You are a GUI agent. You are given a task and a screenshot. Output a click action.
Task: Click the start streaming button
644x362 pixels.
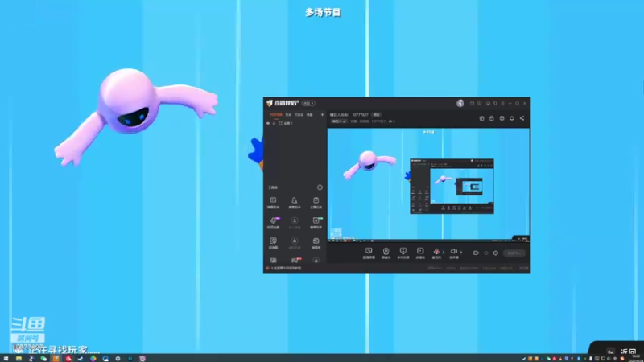[x=514, y=253]
